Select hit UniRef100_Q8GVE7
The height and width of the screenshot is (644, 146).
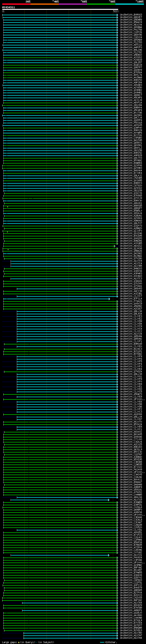[131, 17]
